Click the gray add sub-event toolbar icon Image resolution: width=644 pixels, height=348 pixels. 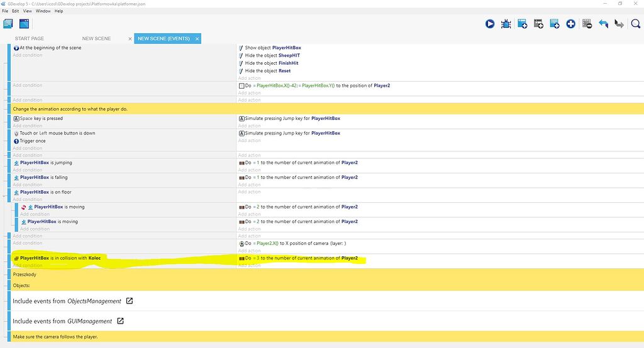click(538, 24)
